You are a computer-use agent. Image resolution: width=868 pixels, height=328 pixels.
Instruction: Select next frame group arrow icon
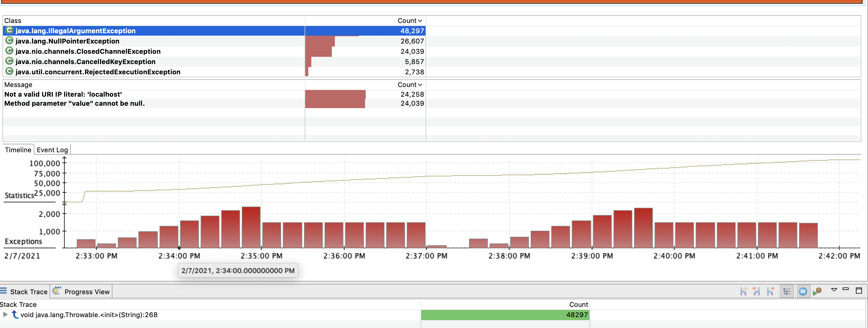pyautogui.click(x=770, y=291)
